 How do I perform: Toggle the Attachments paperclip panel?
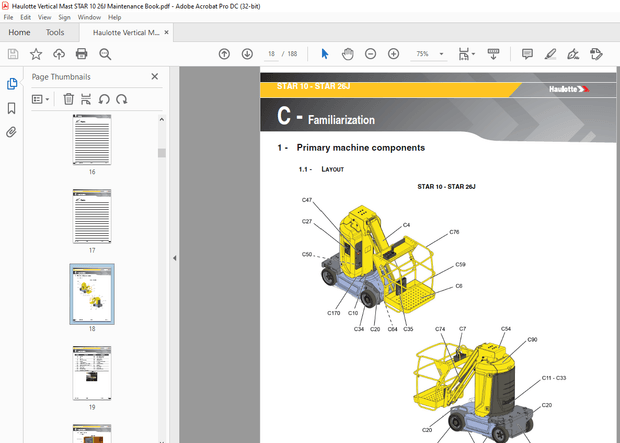pos(12,131)
